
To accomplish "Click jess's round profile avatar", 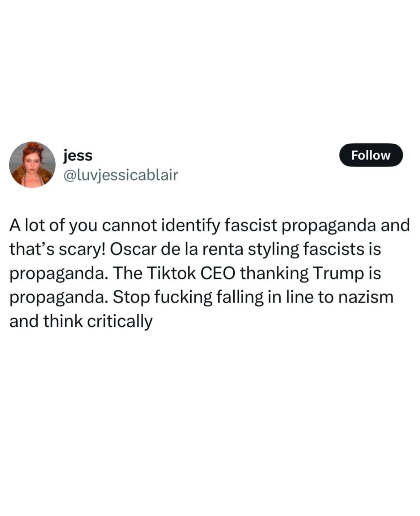I will [x=32, y=165].
